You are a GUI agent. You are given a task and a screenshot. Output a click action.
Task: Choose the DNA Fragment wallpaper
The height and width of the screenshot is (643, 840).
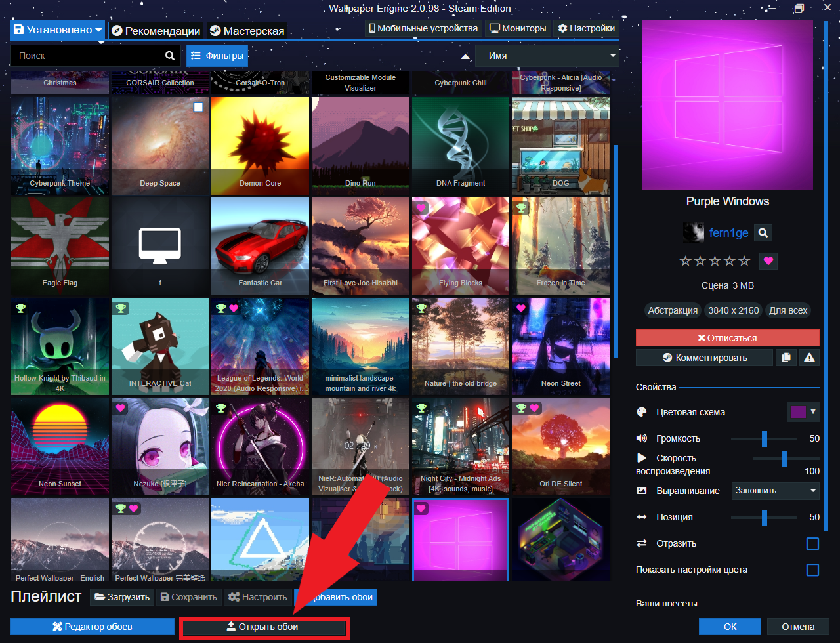[461, 146]
